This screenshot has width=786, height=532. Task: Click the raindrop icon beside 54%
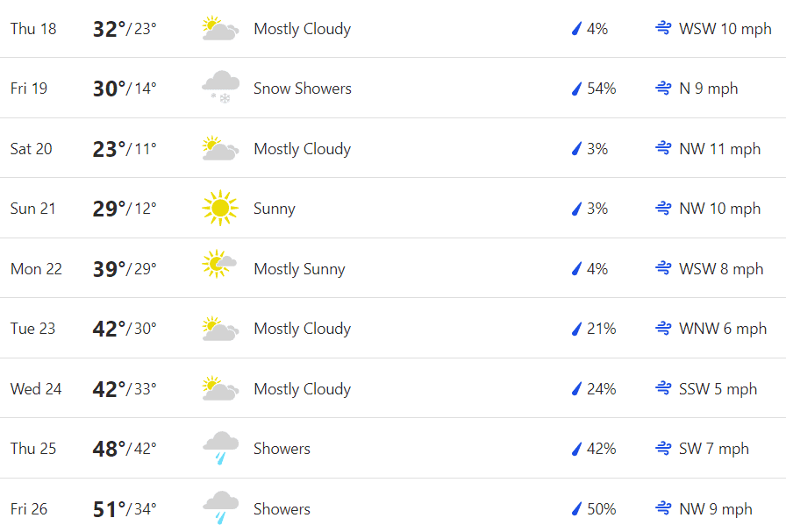577,89
